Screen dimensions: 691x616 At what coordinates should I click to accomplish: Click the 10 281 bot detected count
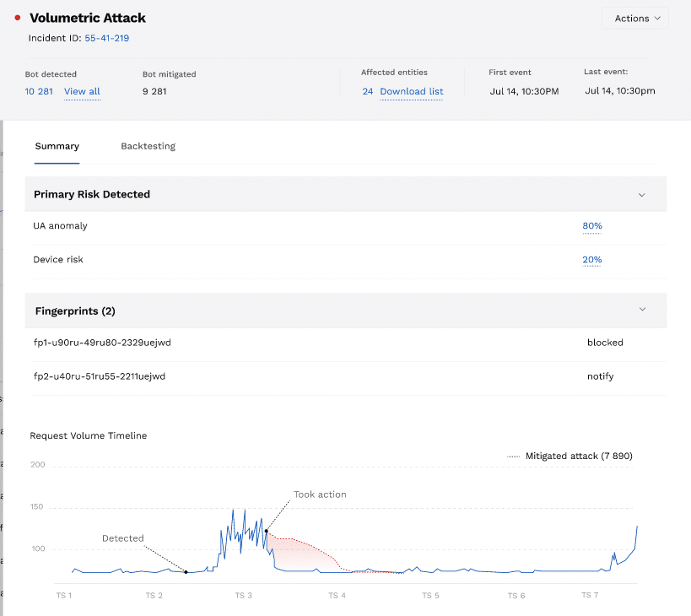click(x=39, y=91)
